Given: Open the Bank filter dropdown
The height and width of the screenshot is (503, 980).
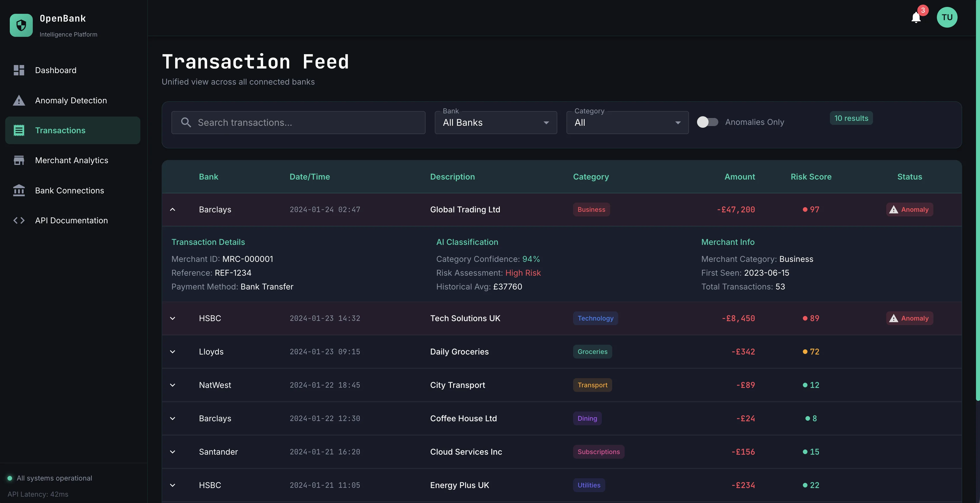Looking at the screenshot, I should 496,123.
